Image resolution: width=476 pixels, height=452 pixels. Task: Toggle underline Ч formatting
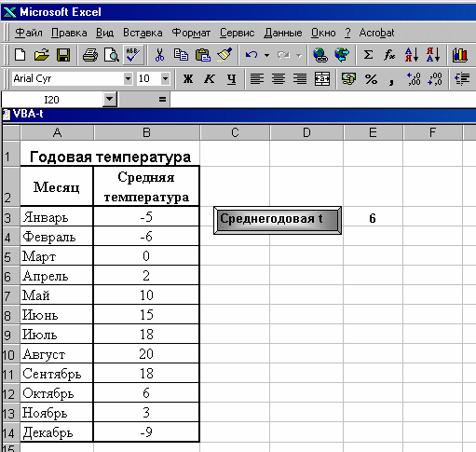(231, 79)
